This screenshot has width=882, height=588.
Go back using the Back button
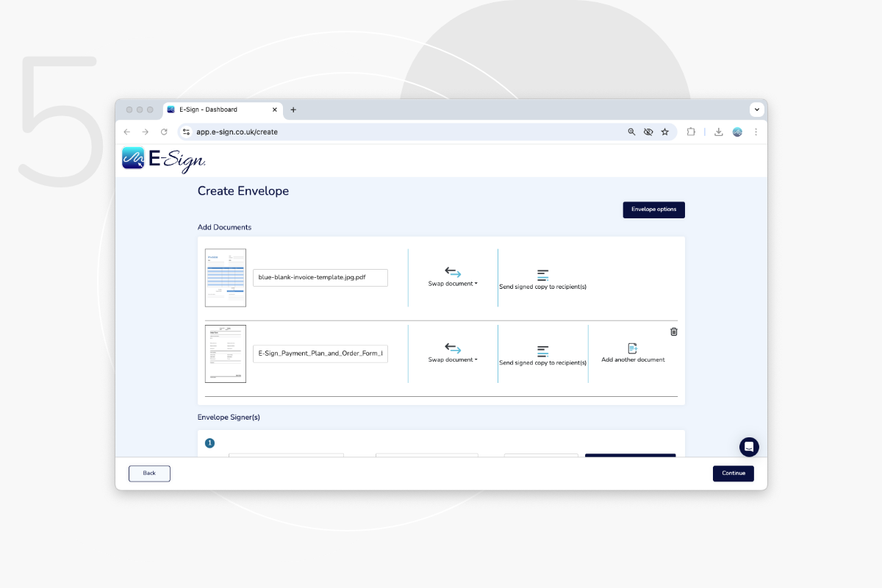tap(149, 473)
